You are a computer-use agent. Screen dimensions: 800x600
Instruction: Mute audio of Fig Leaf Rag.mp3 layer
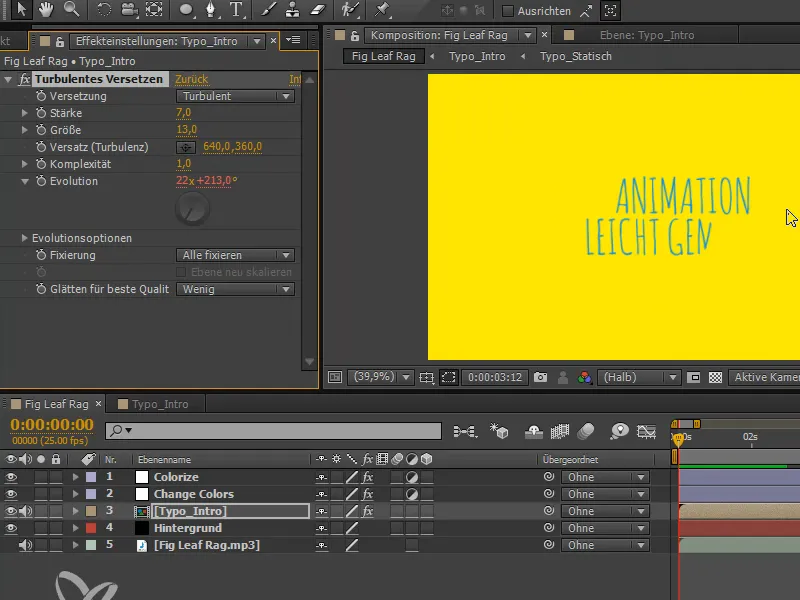tap(25, 545)
